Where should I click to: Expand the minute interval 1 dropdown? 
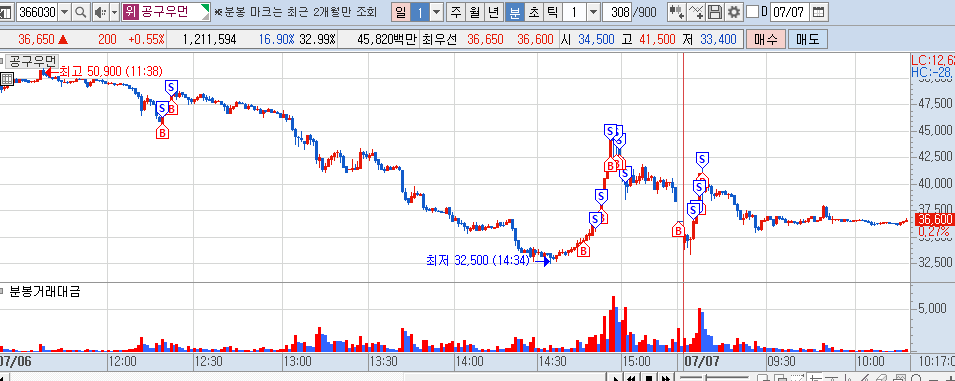[594, 12]
